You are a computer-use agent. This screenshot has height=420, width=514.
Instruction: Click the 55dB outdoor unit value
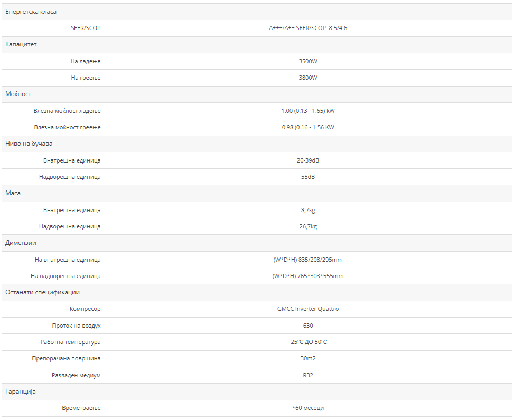point(308,177)
